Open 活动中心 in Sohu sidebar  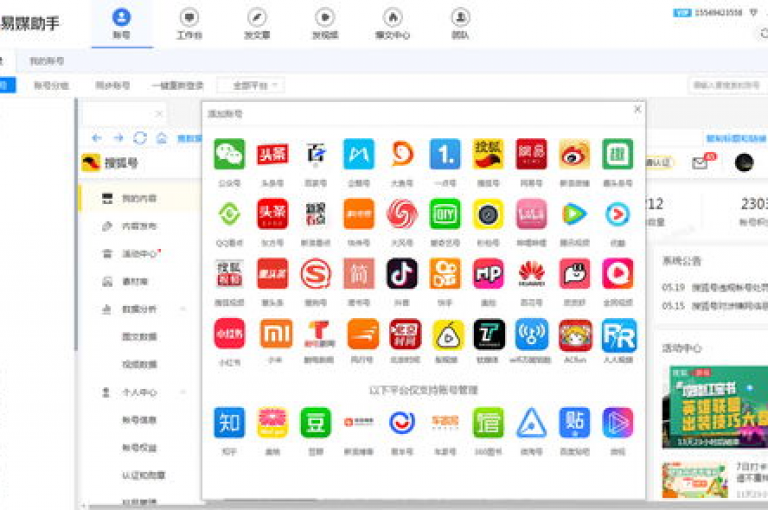[140, 254]
